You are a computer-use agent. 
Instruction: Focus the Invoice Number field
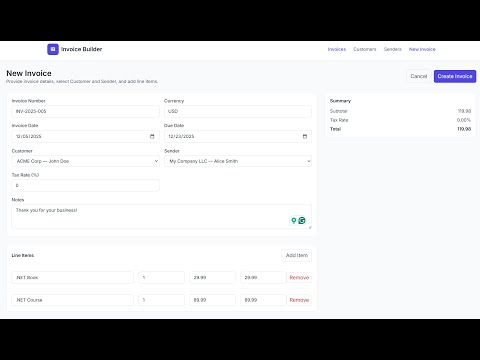(85, 111)
